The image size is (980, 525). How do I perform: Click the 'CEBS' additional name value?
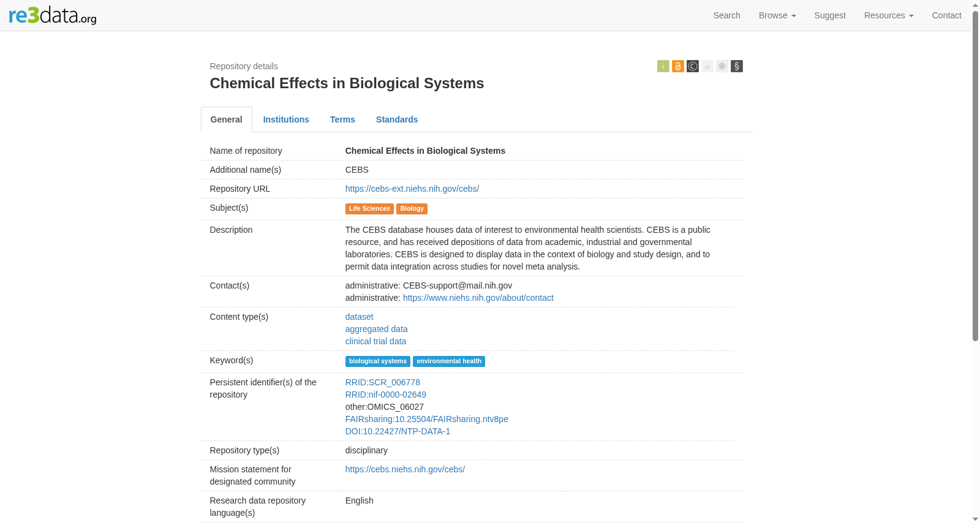click(x=356, y=170)
